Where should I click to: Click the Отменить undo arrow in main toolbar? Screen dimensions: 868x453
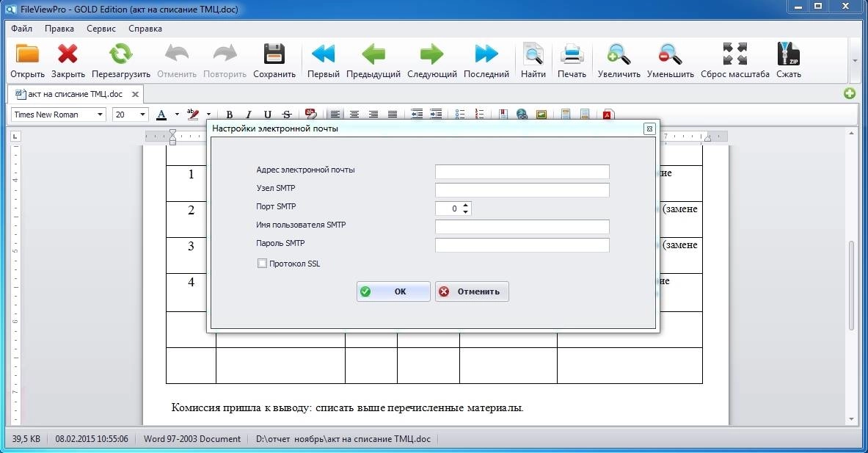[x=177, y=54]
